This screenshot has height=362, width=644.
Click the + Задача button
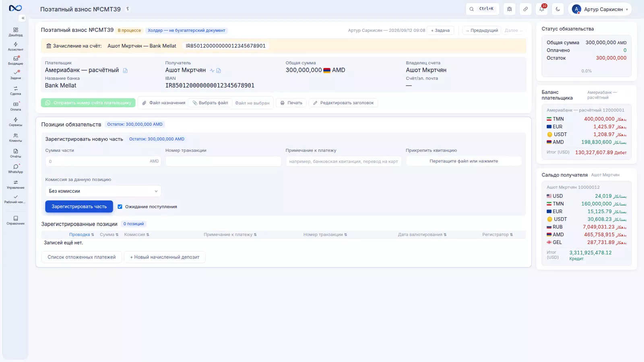click(440, 31)
